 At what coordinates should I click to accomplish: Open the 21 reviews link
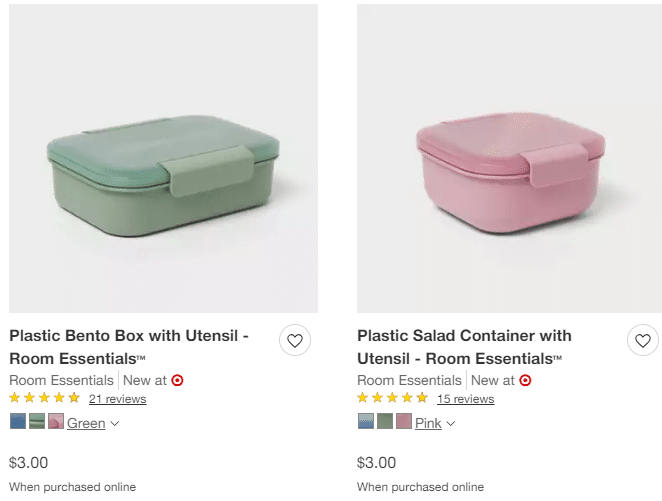[x=117, y=399]
